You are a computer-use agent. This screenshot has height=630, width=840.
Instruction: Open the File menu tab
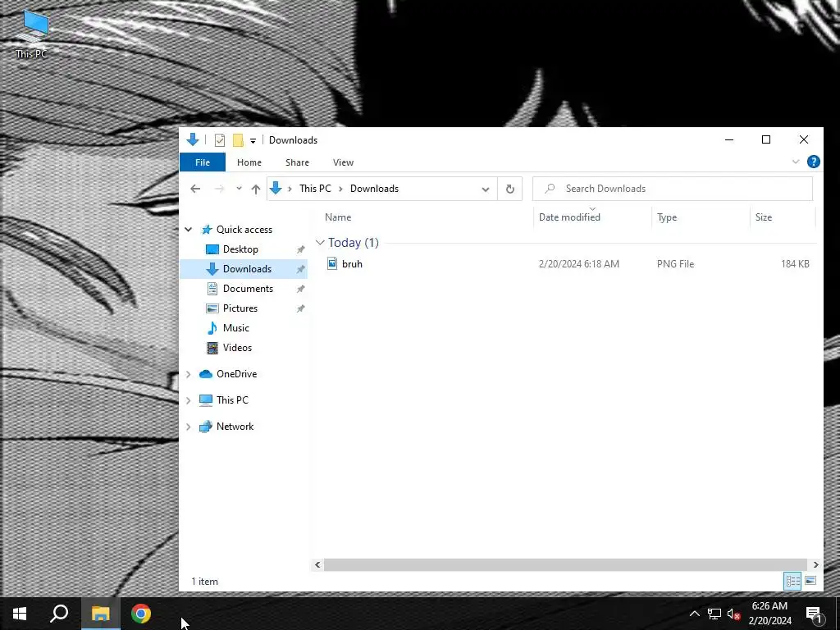tap(203, 162)
